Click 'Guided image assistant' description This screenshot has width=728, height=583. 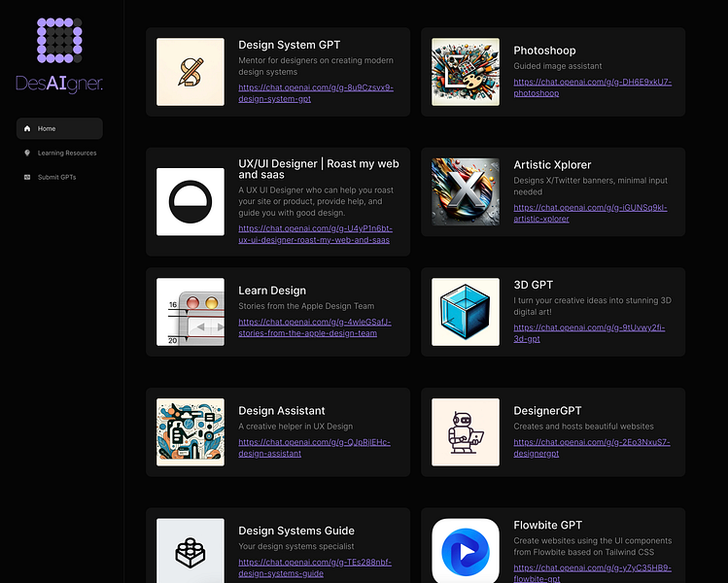pyautogui.click(x=558, y=66)
